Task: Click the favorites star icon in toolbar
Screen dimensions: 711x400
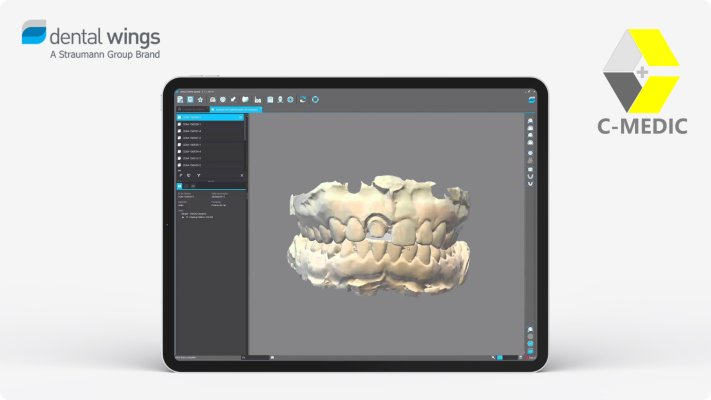Action: click(201, 99)
